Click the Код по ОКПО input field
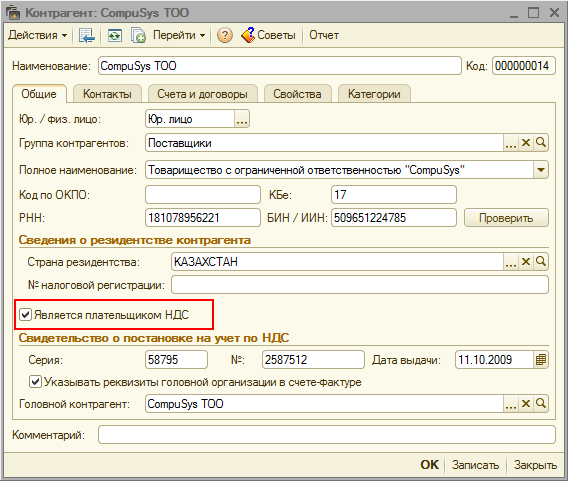 tap(203, 195)
